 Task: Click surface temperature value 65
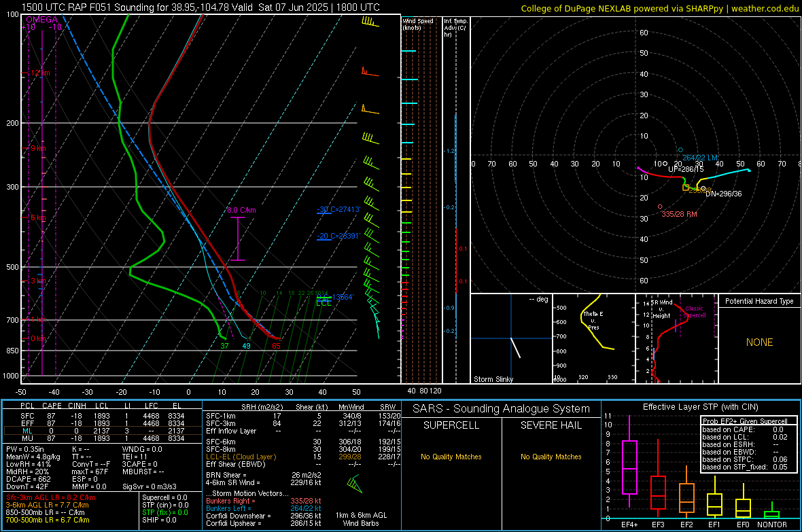pyautogui.click(x=276, y=346)
